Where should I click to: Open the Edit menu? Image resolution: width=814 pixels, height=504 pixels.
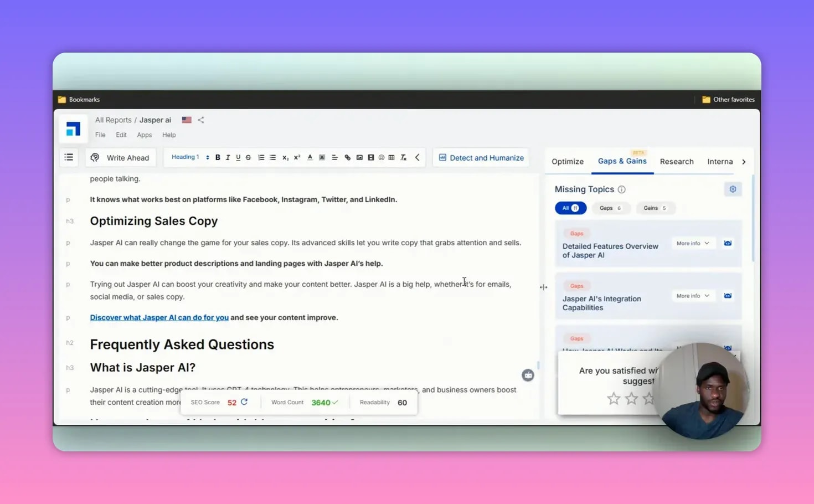[121, 135]
